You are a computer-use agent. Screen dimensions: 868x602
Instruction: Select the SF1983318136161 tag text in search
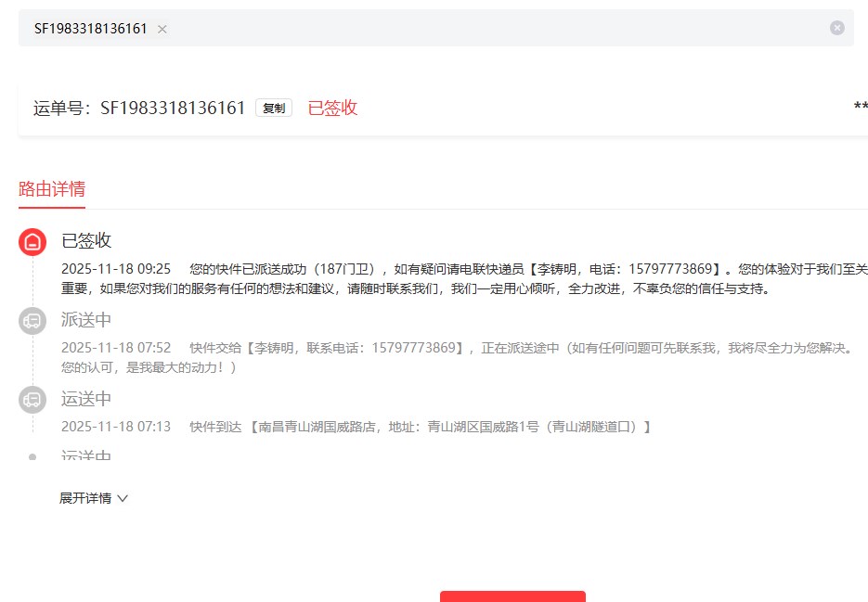click(x=90, y=29)
